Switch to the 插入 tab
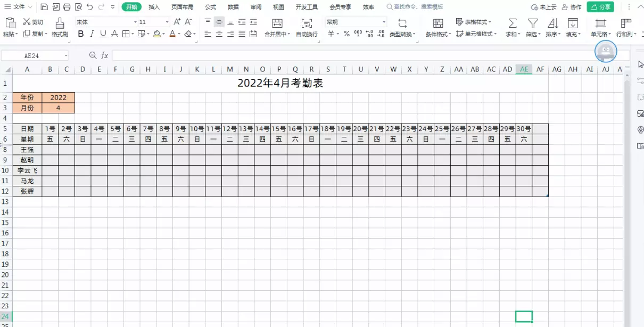This screenshot has height=327, width=644. 154,7
